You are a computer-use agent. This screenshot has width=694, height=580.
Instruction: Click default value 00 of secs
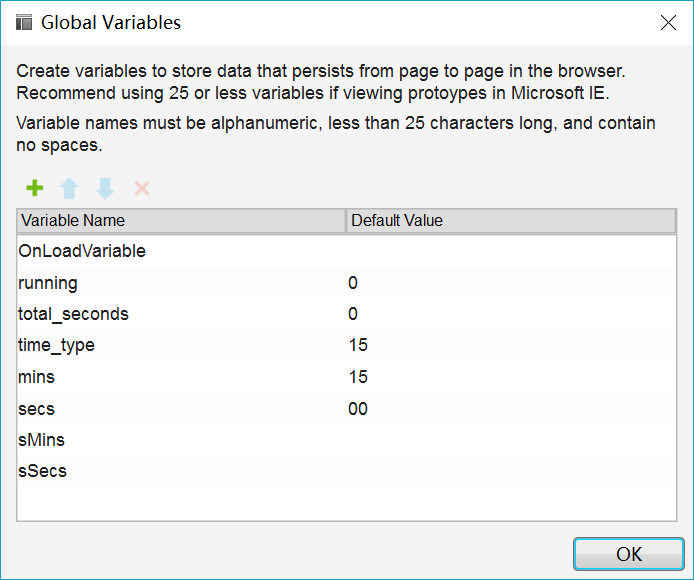[x=358, y=409]
